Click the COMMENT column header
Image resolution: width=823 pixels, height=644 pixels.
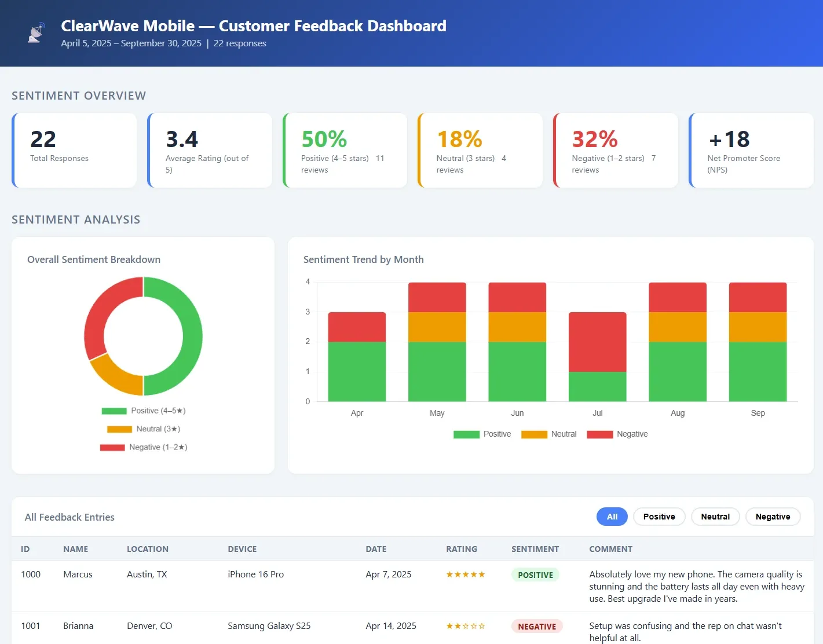610,549
